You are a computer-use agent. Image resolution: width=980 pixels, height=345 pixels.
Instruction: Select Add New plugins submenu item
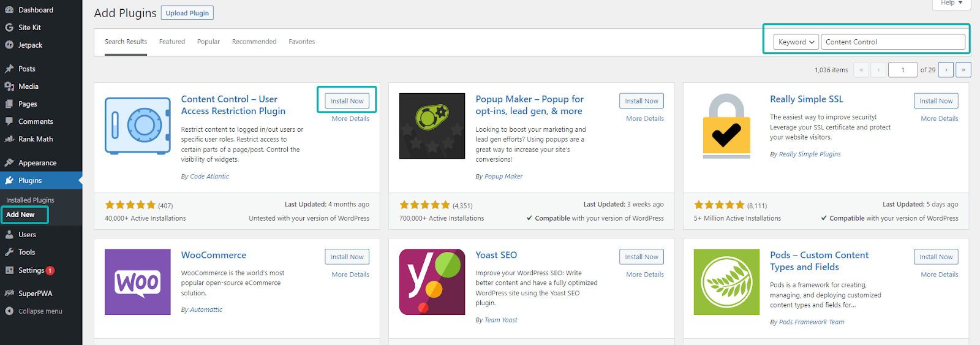click(x=20, y=214)
